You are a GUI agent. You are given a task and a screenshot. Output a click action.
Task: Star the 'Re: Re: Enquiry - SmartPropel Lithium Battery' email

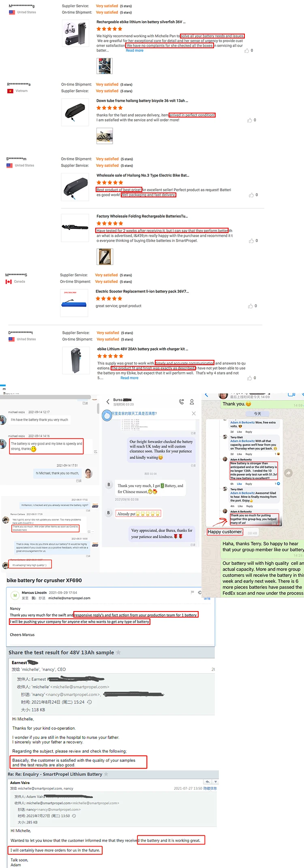click(x=106, y=774)
